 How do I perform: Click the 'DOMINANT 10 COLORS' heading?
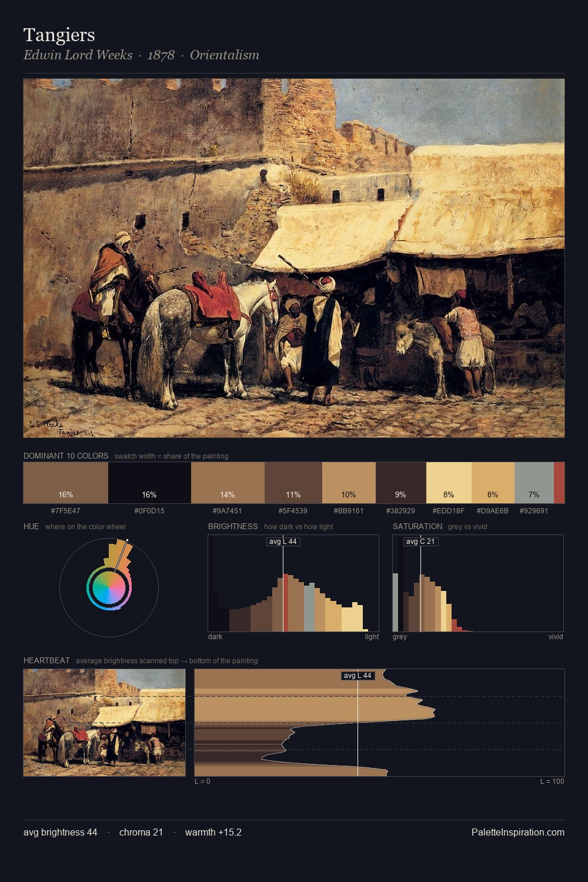66,456
